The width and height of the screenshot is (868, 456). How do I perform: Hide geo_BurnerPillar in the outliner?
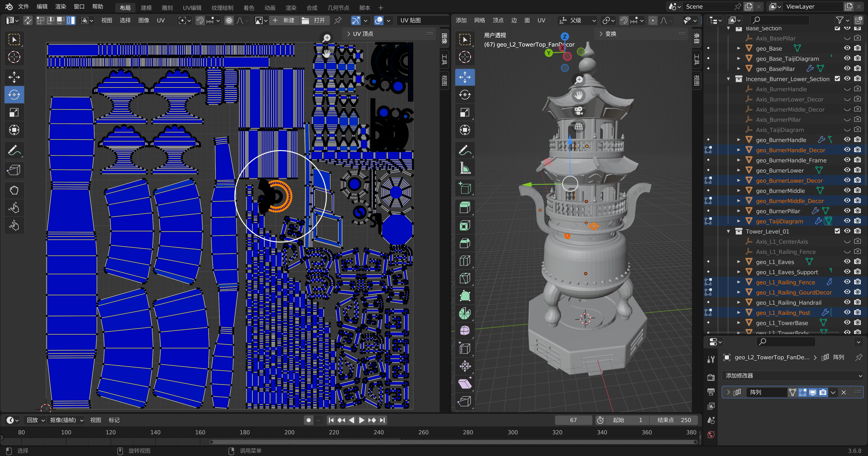847,211
